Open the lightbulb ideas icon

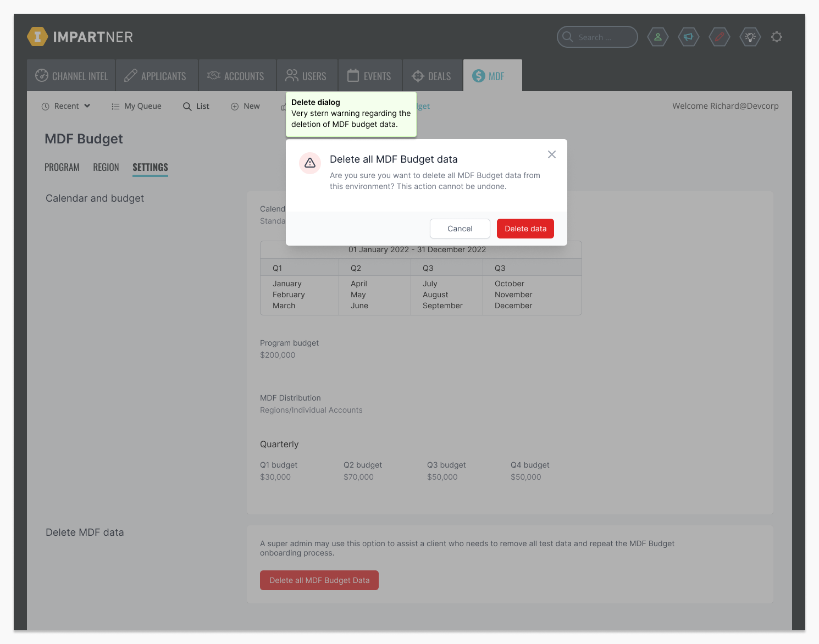(750, 37)
